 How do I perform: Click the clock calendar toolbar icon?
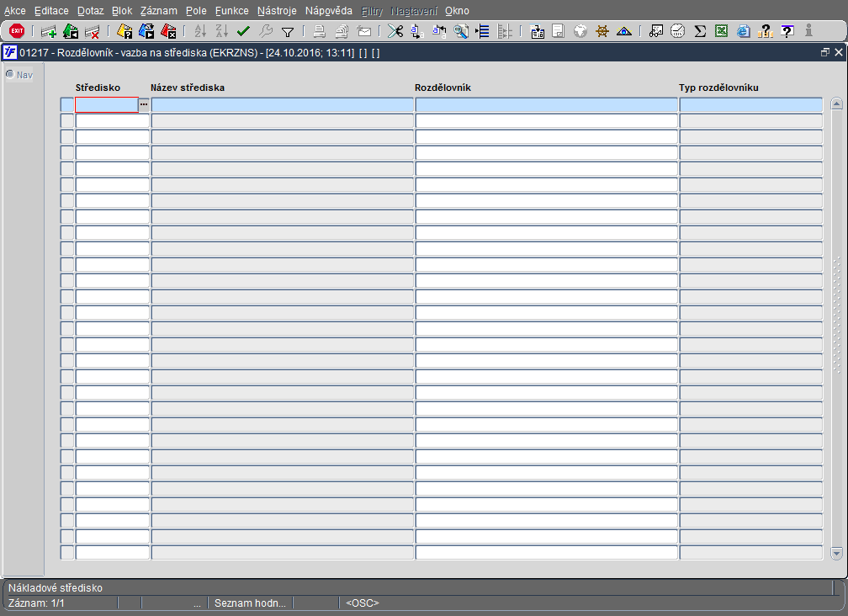pyautogui.click(x=678, y=31)
